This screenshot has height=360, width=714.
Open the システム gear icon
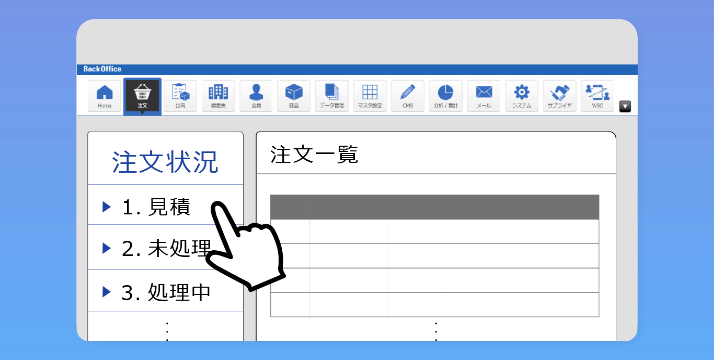(521, 96)
